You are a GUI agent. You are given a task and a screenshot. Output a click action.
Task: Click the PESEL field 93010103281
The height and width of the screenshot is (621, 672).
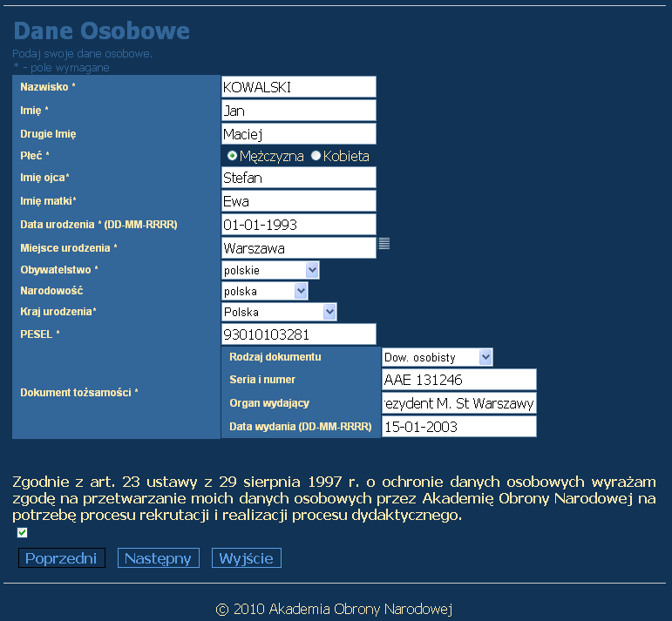299,334
